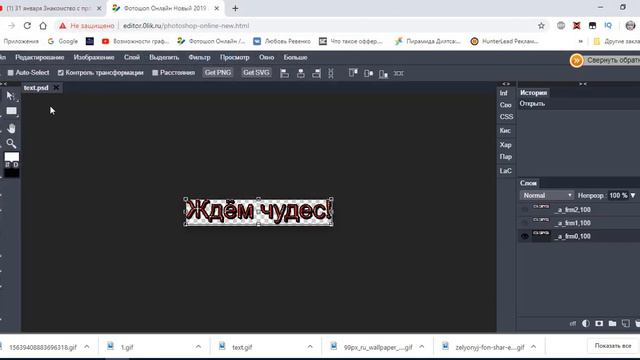Open the Css side panel shortcut
This screenshot has width=640, height=360.
[506, 117]
